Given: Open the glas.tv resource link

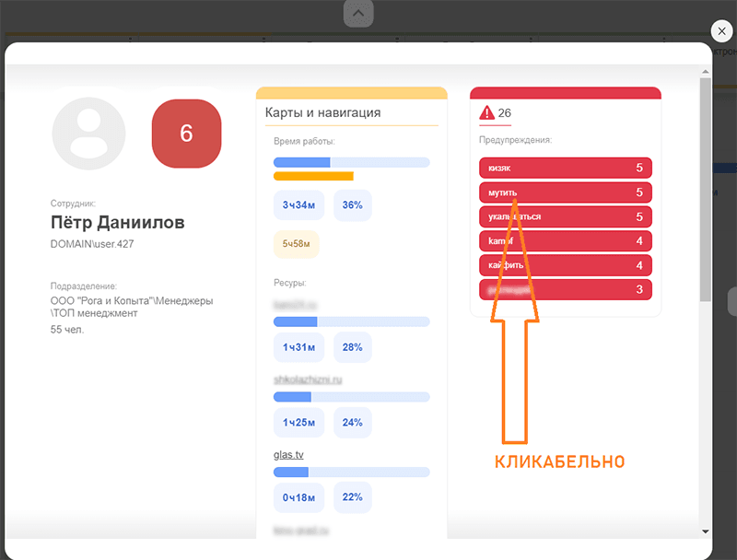Looking at the screenshot, I should 289,454.
